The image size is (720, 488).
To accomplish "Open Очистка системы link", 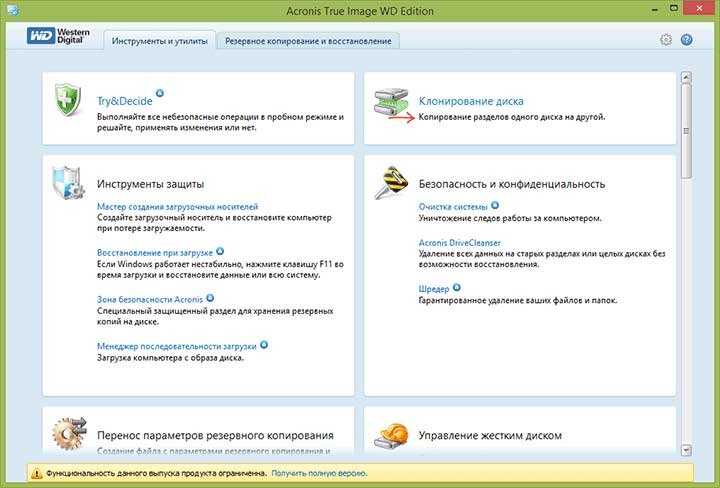I will pos(453,207).
